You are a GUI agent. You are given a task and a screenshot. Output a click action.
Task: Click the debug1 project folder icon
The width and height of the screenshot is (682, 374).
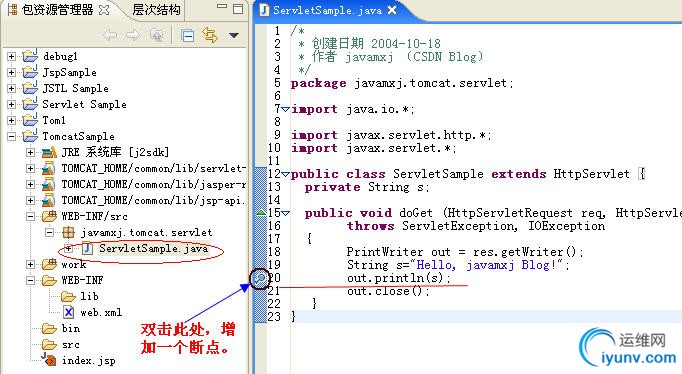[30, 56]
